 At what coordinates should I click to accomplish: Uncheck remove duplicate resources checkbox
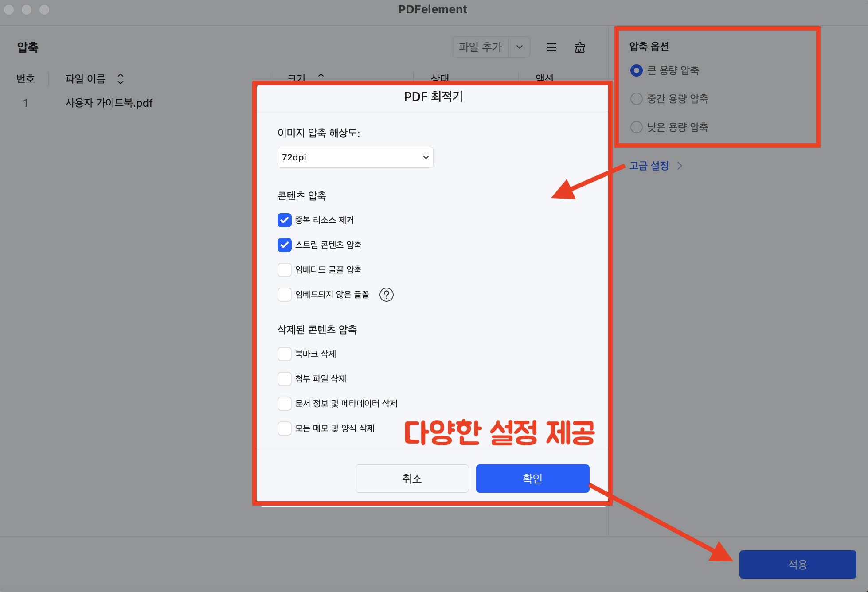pos(284,220)
